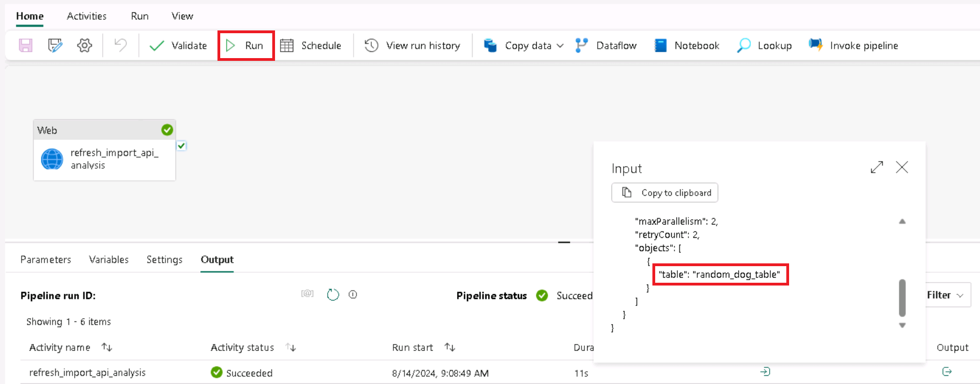Viewport: 980px width, 384px height.
Task: Click the Save as icon in the toolbar
Action: [x=55, y=45]
